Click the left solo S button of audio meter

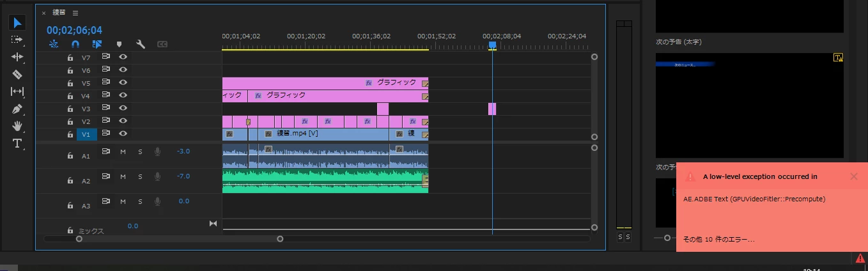pyautogui.click(x=620, y=237)
